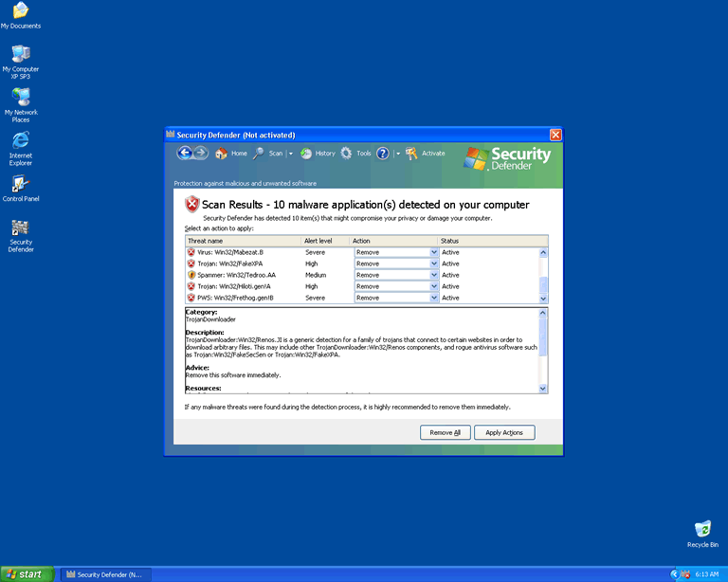Open History from the toolbar
This screenshot has width=728, height=582.
(318, 154)
